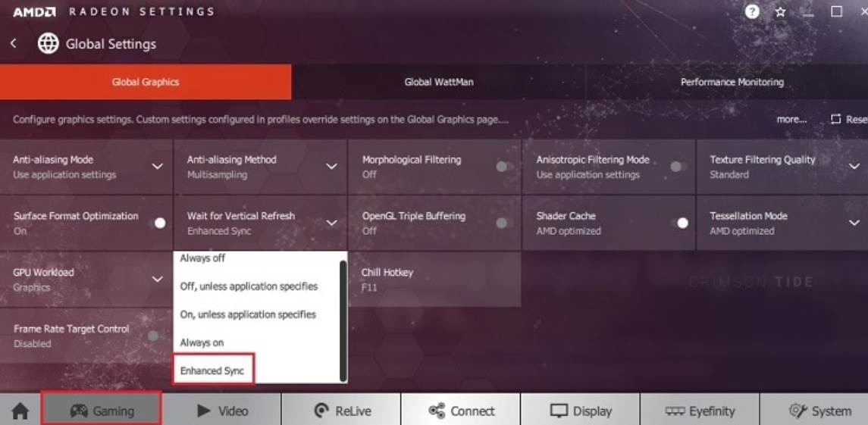Viewport: 868px width, 425px height.
Task: Switch to Global WattMan tab
Action: [x=438, y=82]
